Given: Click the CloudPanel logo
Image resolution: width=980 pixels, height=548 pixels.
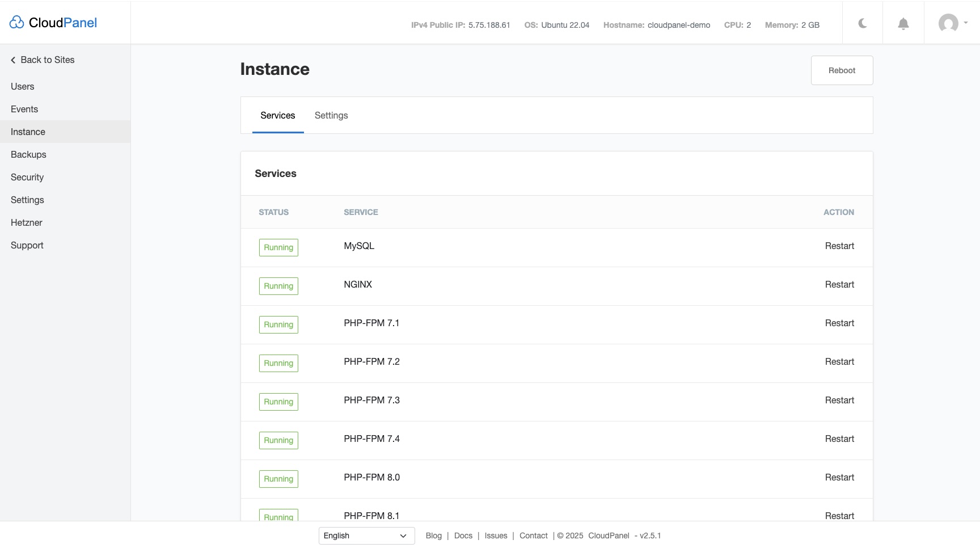Looking at the screenshot, I should tap(53, 23).
